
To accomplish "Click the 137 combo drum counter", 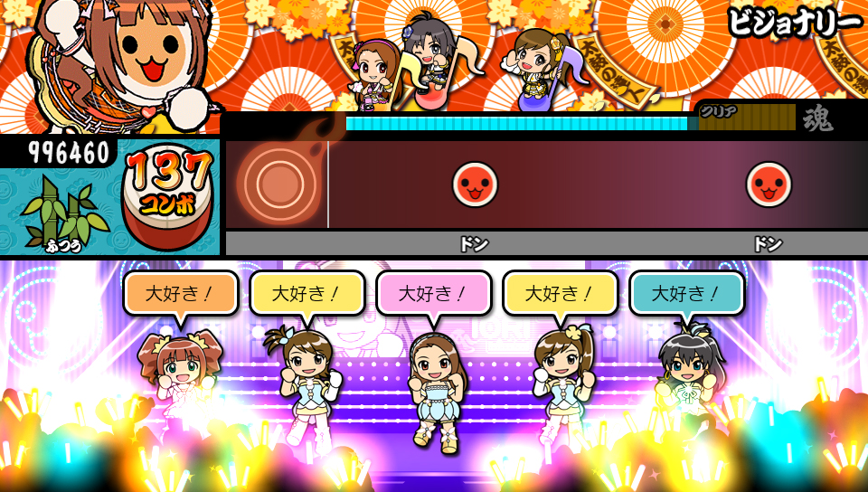I will click(x=168, y=195).
